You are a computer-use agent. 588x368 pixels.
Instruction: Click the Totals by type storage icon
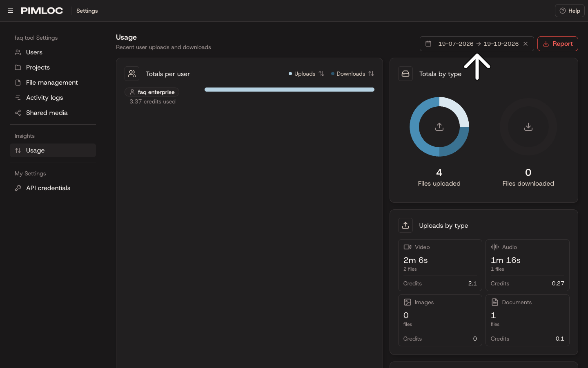click(405, 74)
